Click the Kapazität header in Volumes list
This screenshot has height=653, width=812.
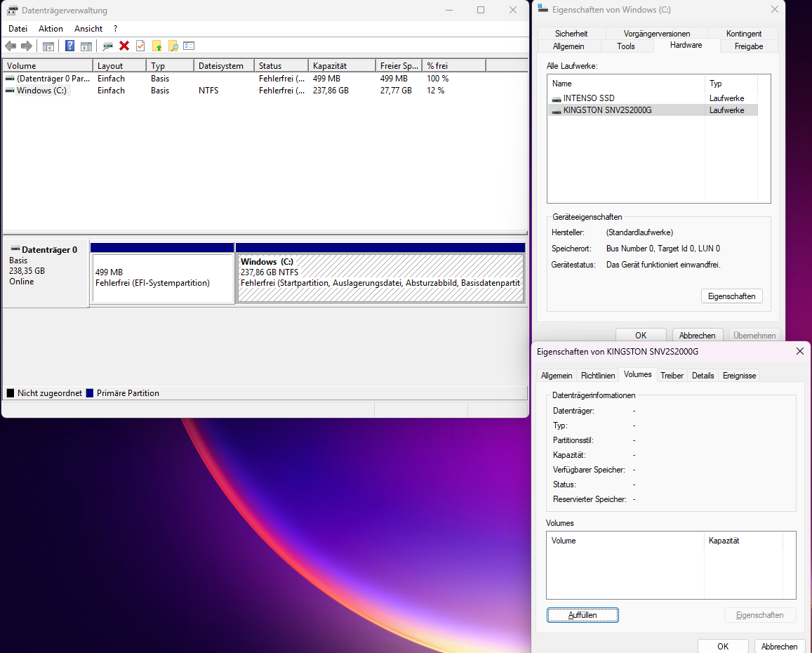coord(743,541)
